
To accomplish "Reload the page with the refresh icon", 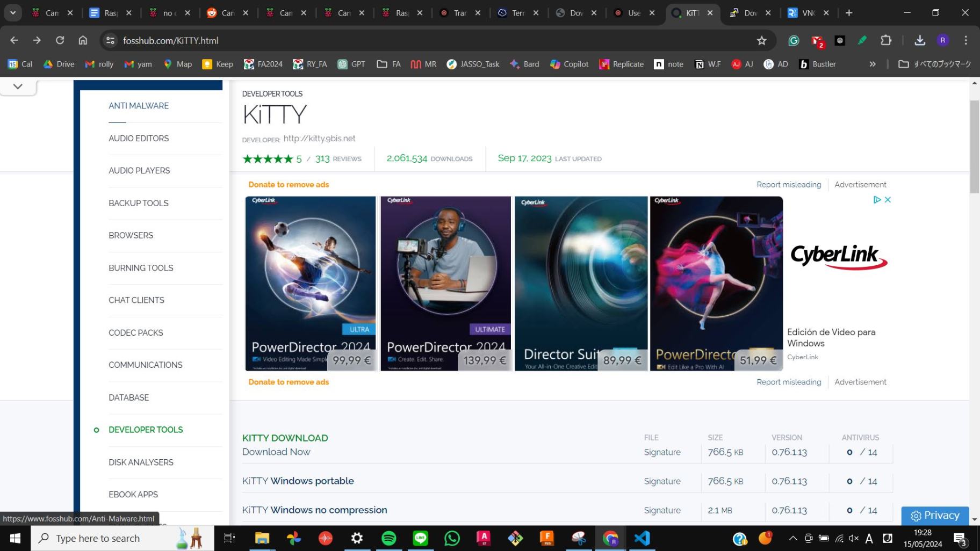I will click(60, 40).
